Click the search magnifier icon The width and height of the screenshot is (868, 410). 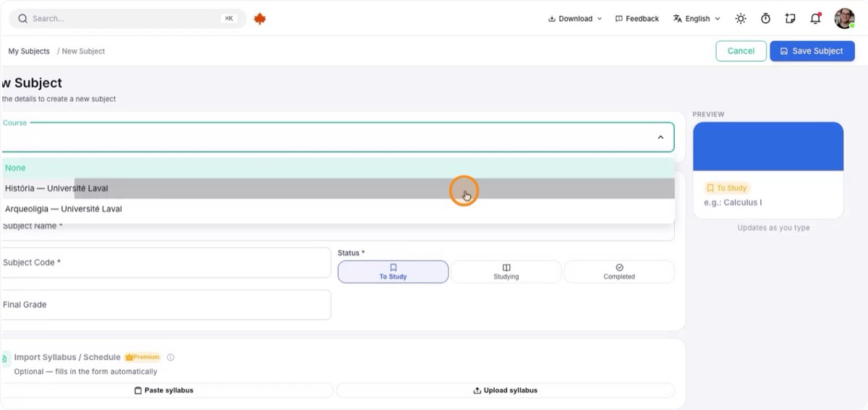click(x=23, y=19)
